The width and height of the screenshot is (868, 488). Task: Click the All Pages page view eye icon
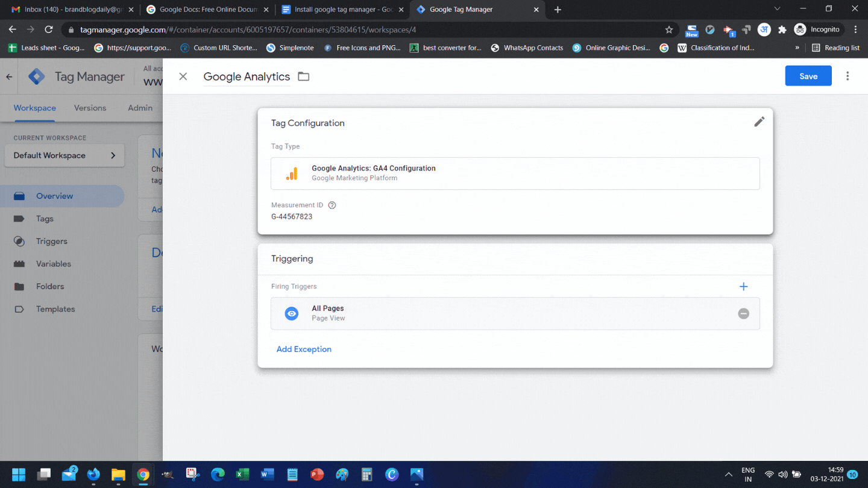pyautogui.click(x=292, y=313)
